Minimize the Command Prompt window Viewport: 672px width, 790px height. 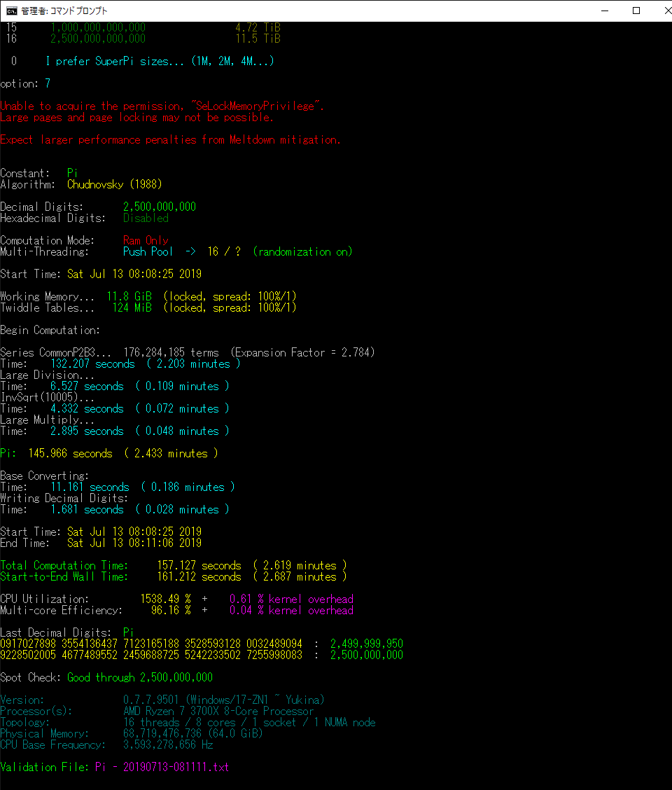pos(604,11)
